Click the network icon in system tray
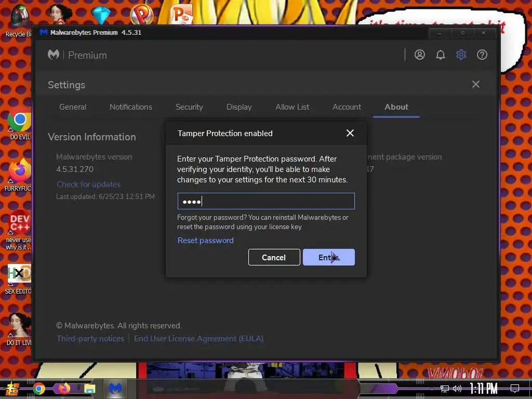The image size is (532, 399). pos(444,389)
